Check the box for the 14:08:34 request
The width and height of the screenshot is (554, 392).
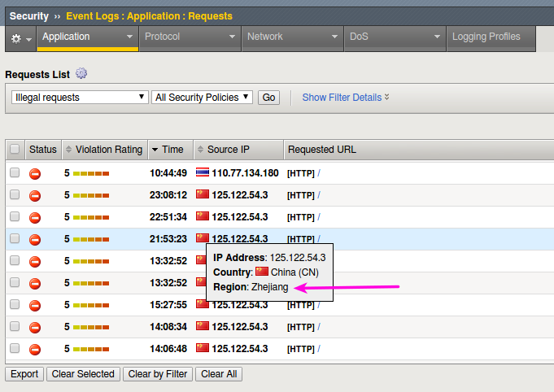[x=15, y=326]
